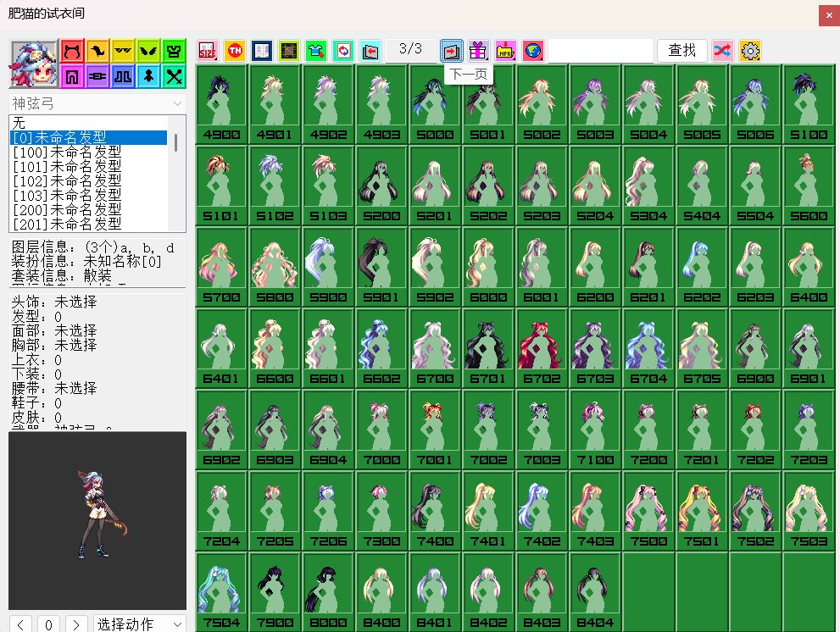840x632 pixels.
Task: Click the crossed weapons category icon
Action: 174,76
